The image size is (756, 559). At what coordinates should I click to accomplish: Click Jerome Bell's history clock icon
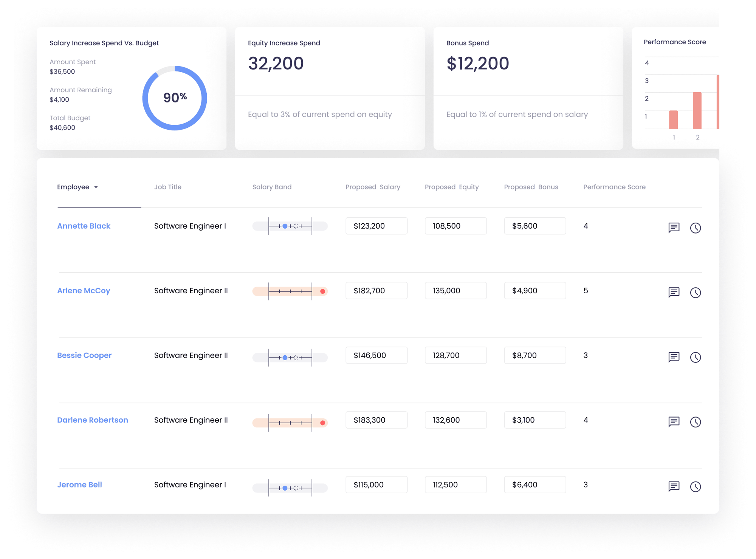point(695,486)
